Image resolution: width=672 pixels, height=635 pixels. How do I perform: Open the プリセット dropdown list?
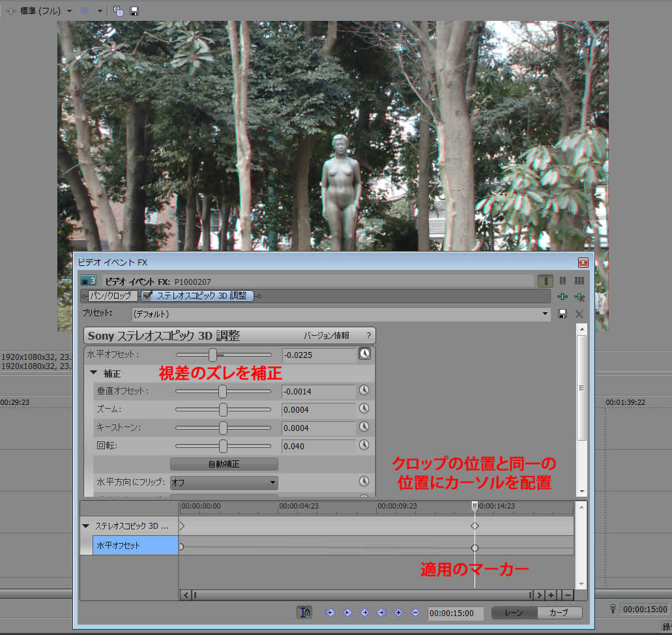click(x=546, y=314)
